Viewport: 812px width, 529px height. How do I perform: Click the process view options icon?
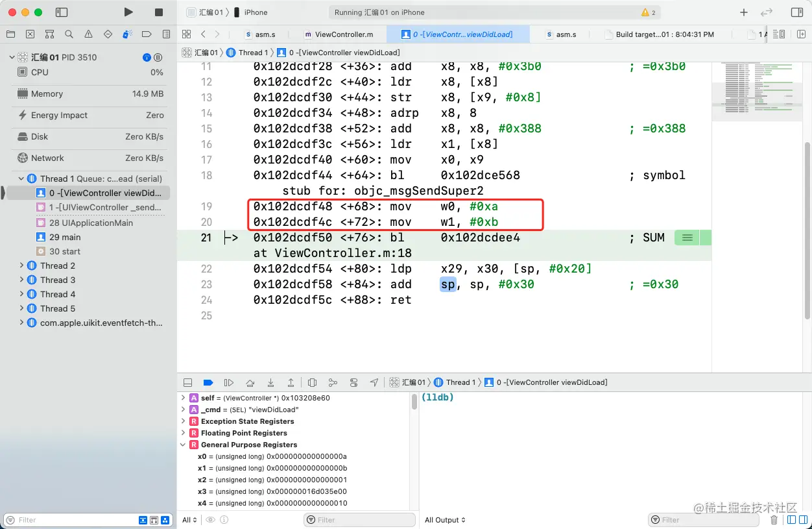(x=158, y=57)
